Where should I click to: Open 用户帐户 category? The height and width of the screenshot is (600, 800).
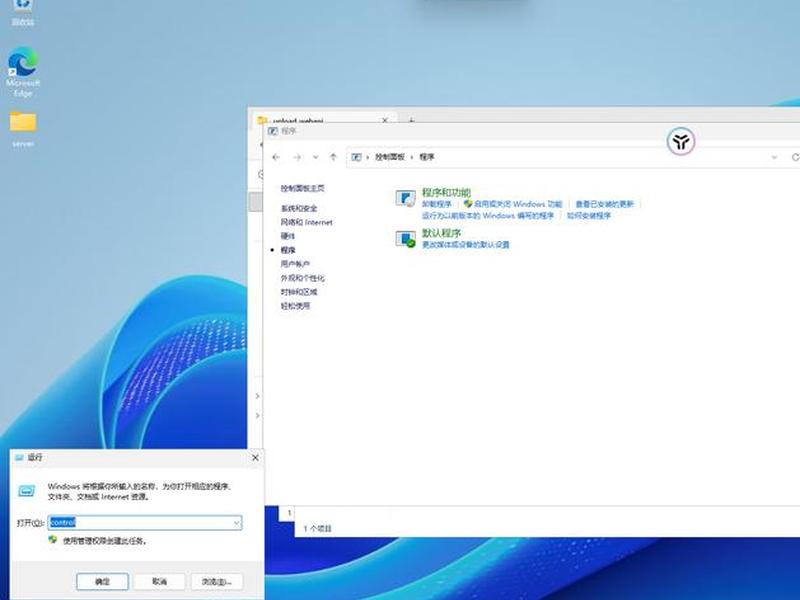295,264
